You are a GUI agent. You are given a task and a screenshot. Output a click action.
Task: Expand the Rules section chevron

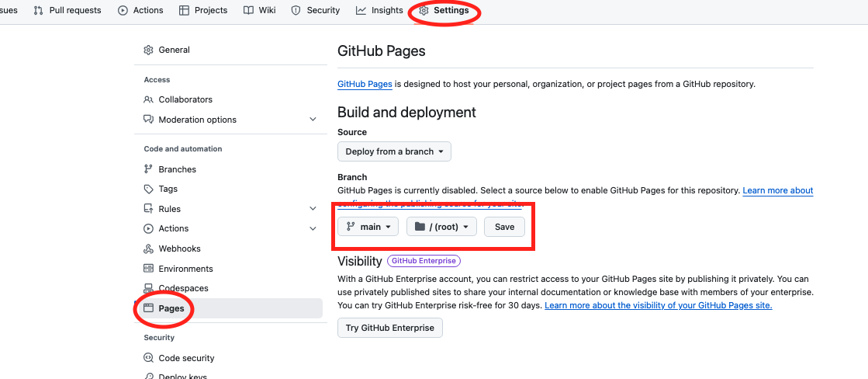[313, 209]
